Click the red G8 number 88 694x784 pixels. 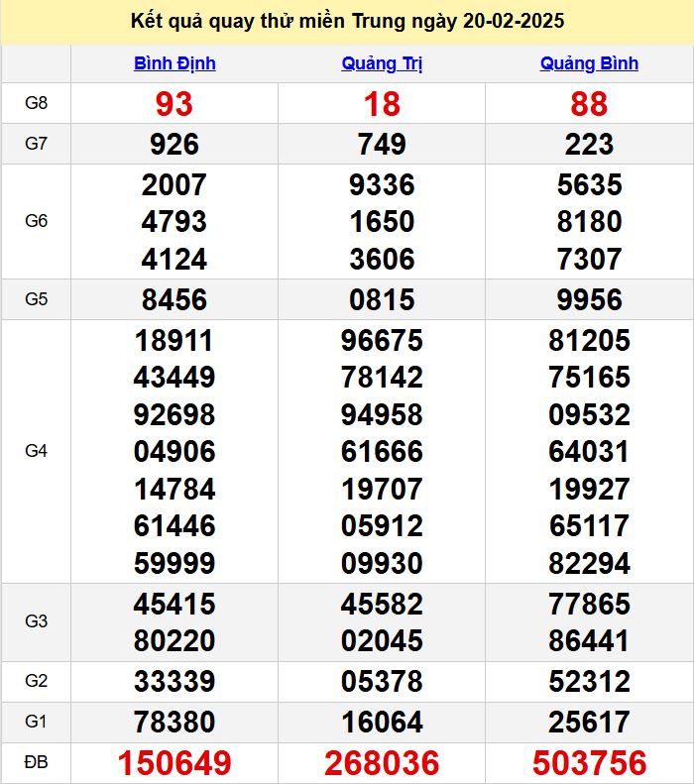coord(589,104)
